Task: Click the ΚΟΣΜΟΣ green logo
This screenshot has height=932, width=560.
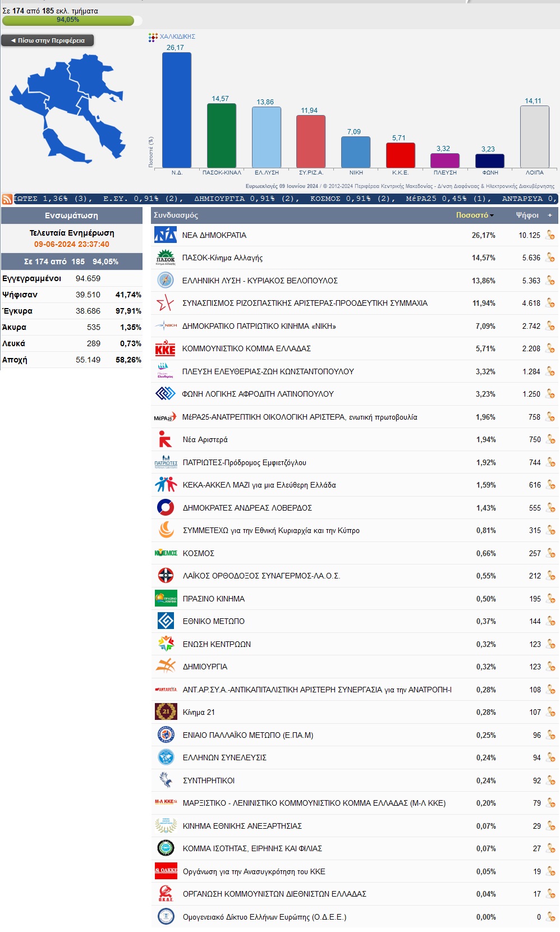Action: pyautogui.click(x=166, y=553)
